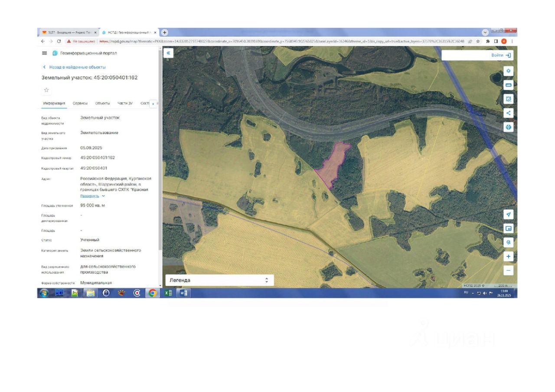Share the current map view
Screen dimensions: 555x392
pyautogui.click(x=509, y=113)
